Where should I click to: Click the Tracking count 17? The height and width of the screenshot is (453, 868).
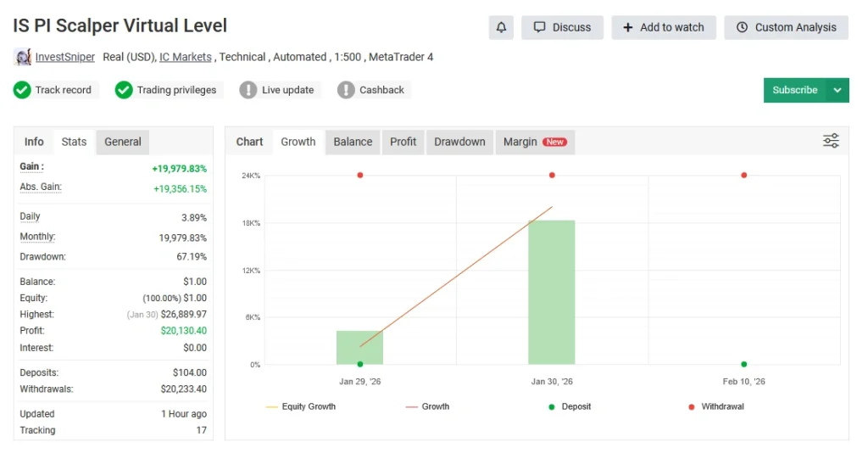point(202,430)
